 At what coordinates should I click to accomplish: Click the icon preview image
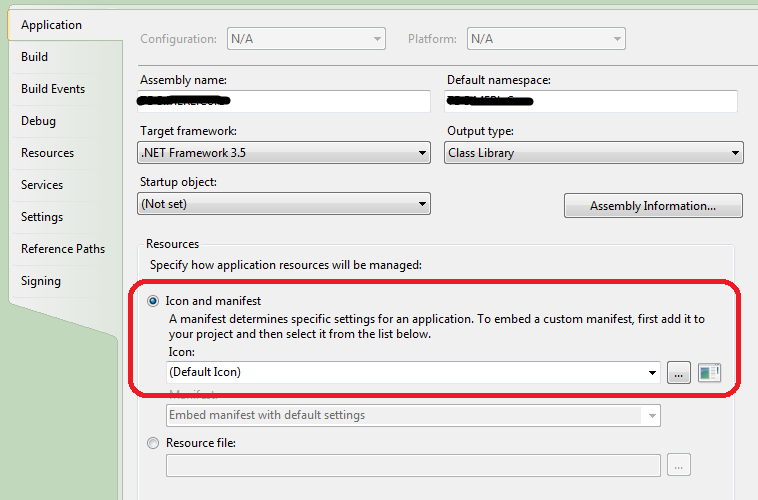[x=710, y=373]
